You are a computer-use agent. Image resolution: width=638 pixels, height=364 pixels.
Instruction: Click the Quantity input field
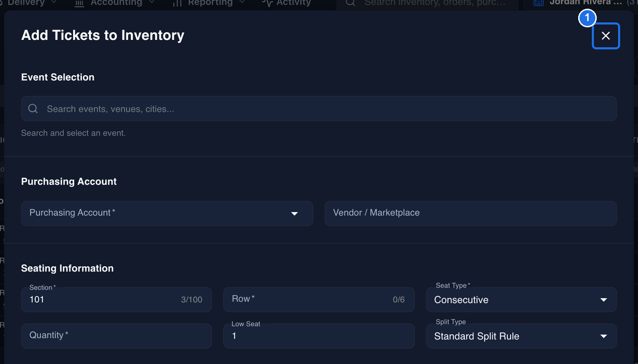117,336
